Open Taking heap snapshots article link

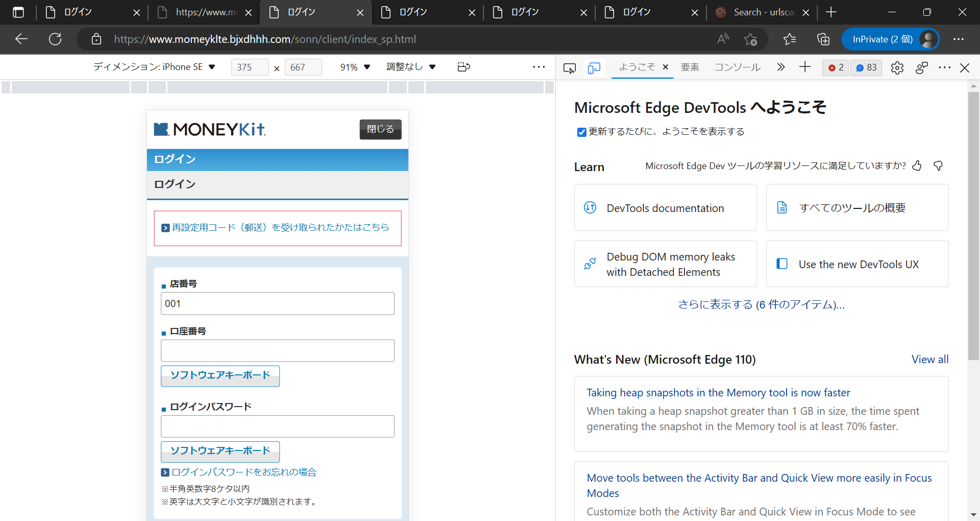(718, 392)
